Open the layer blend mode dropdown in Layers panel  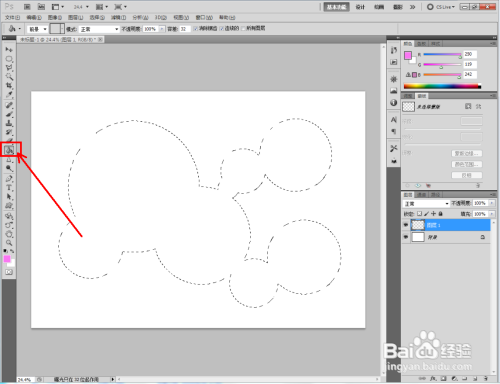click(426, 203)
